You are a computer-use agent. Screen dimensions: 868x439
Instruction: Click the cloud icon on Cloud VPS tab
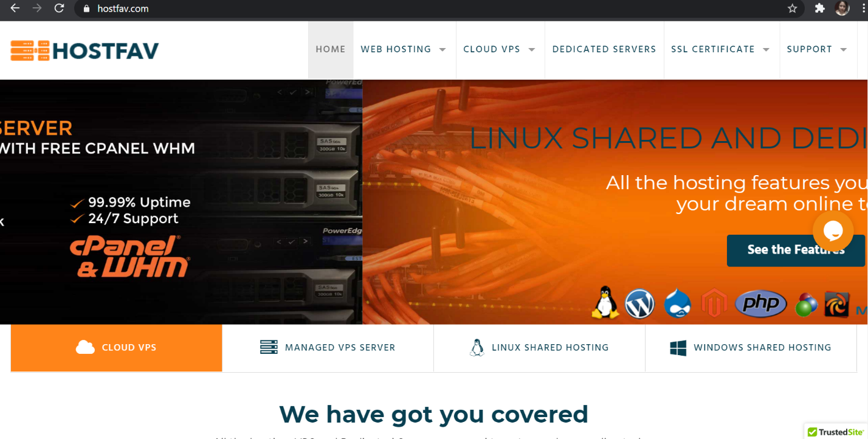[85, 347]
